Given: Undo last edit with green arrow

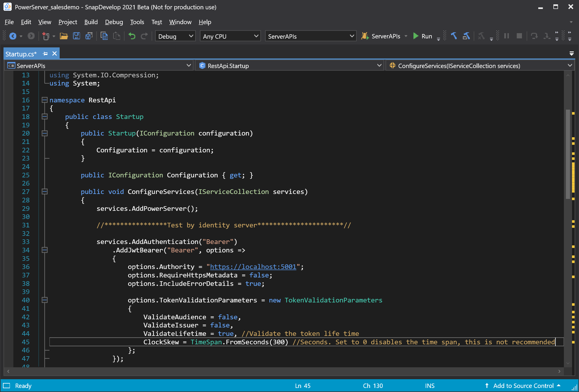Looking at the screenshot, I should pyautogui.click(x=132, y=36).
